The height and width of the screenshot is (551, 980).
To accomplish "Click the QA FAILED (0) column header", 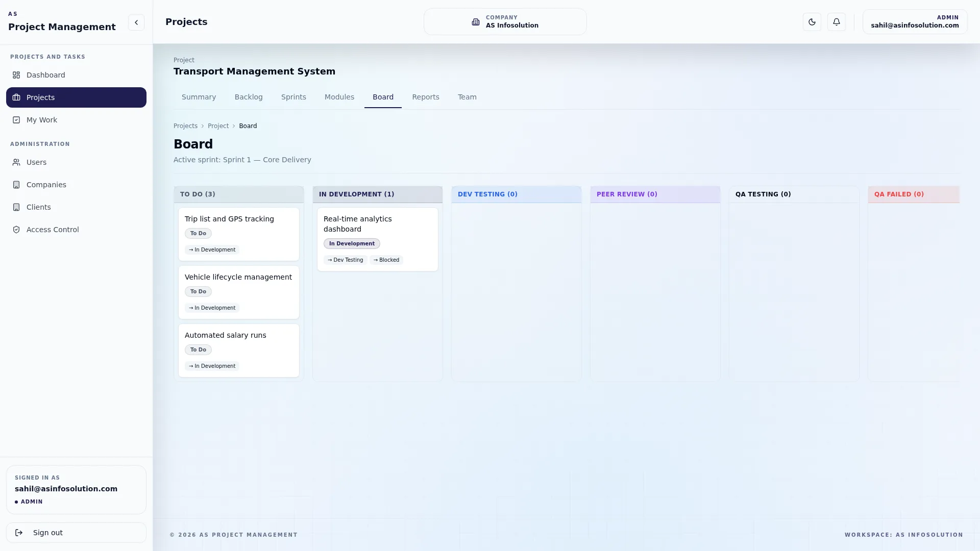I will point(914,194).
